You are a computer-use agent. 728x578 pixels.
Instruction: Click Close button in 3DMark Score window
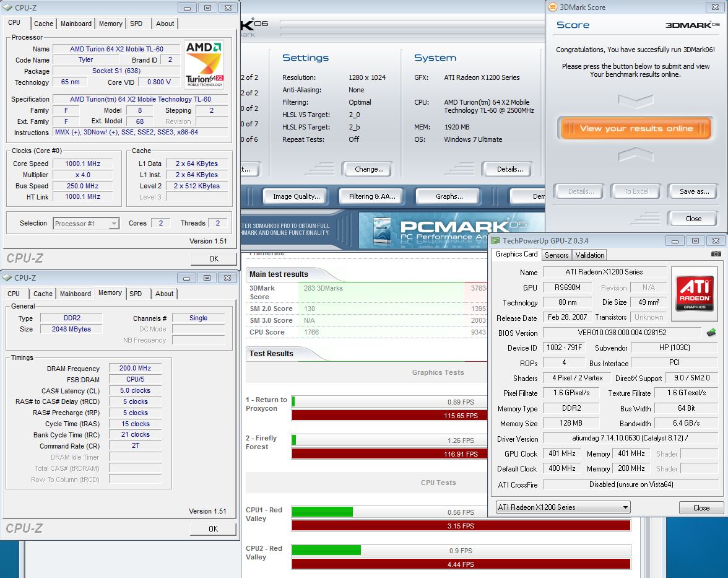click(x=693, y=218)
